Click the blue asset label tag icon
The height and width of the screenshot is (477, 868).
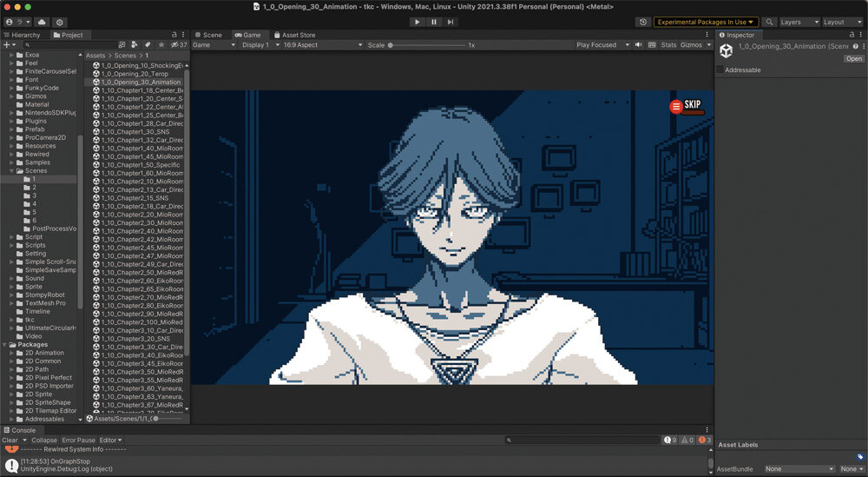[x=859, y=457]
